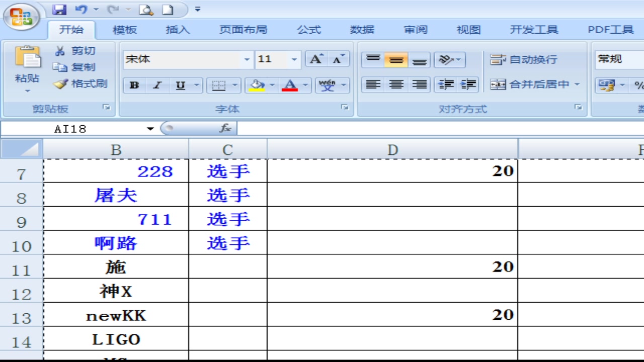The width and height of the screenshot is (644, 362).
Task: Select column D header
Action: (392, 149)
